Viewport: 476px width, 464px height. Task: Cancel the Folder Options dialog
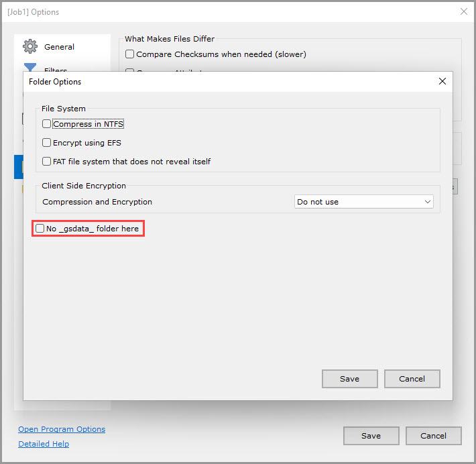click(x=412, y=379)
